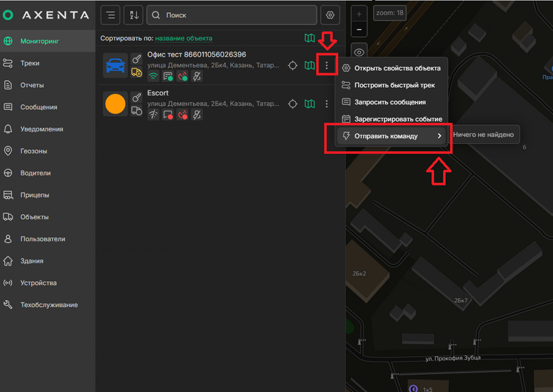
Task: Click Escort's red satellite status icon
Action: 182,115
